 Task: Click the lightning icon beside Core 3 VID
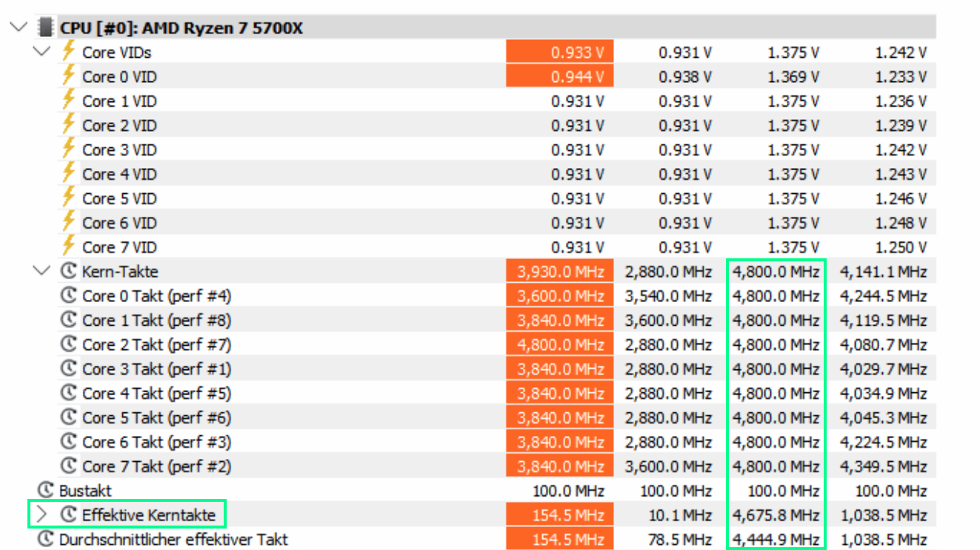[68, 149]
